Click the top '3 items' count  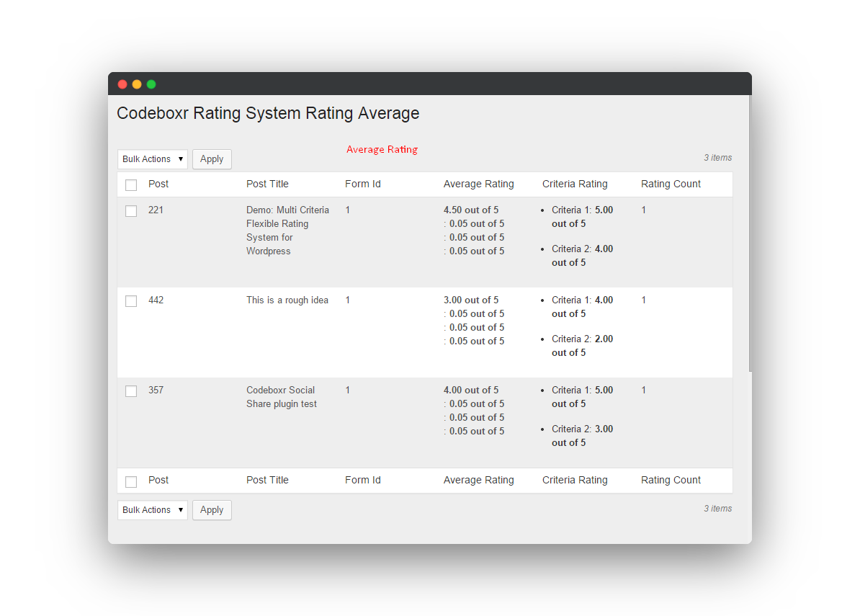point(717,158)
